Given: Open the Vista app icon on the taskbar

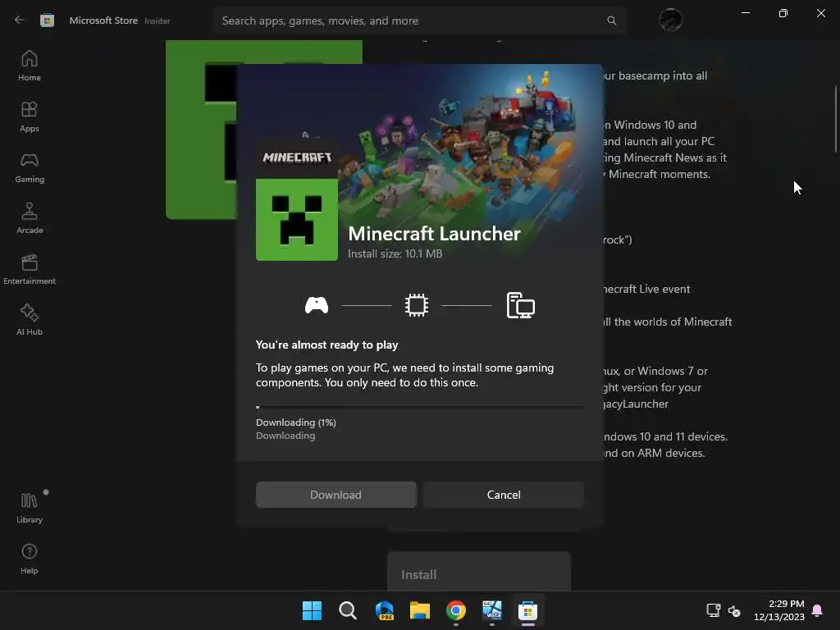Looking at the screenshot, I should [492, 610].
